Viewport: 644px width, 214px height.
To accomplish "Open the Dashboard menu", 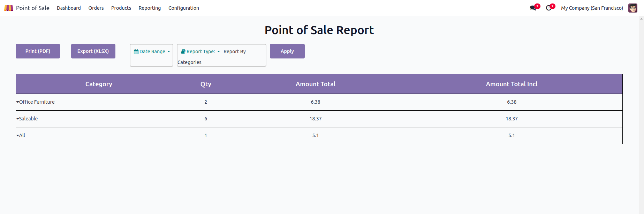I will (69, 8).
